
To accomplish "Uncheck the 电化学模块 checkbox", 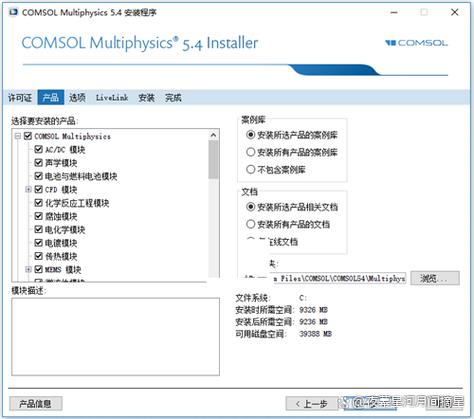I will pos(39,229).
